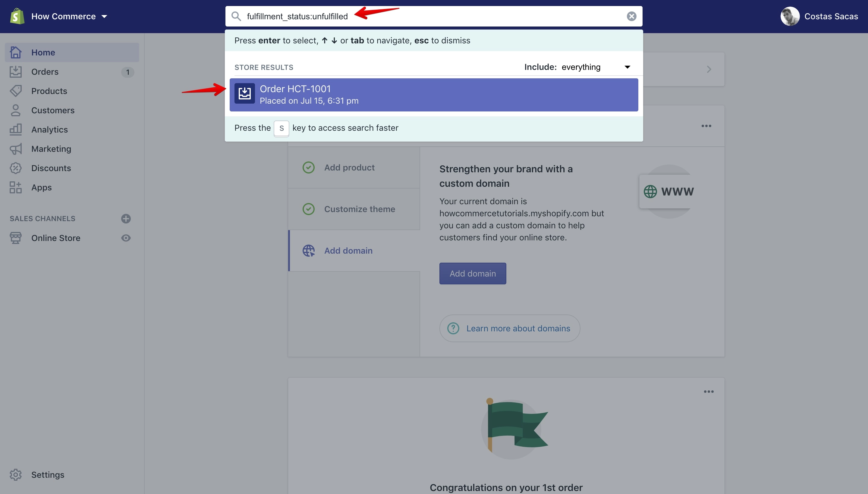Open the Include: everything filter dropdown

pyautogui.click(x=577, y=67)
